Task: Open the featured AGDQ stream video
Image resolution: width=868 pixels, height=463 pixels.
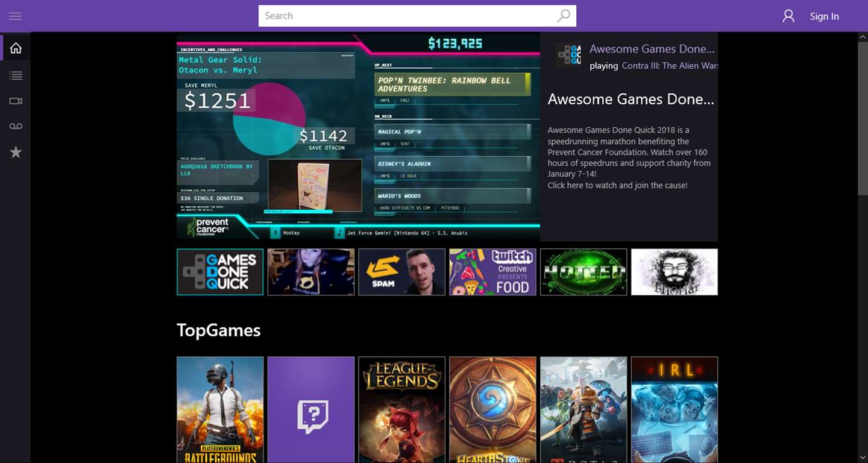Action: click(358, 137)
